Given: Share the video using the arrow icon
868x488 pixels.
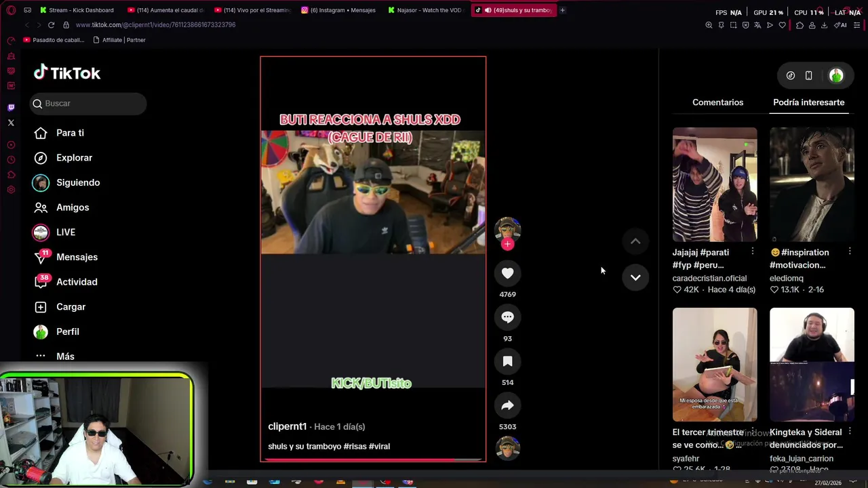Looking at the screenshot, I should pyautogui.click(x=507, y=405).
